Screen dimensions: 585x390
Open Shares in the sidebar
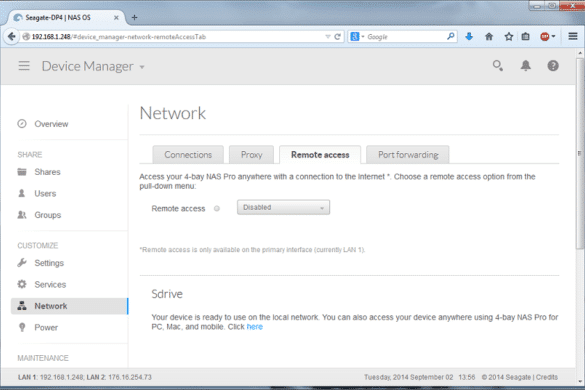point(47,172)
